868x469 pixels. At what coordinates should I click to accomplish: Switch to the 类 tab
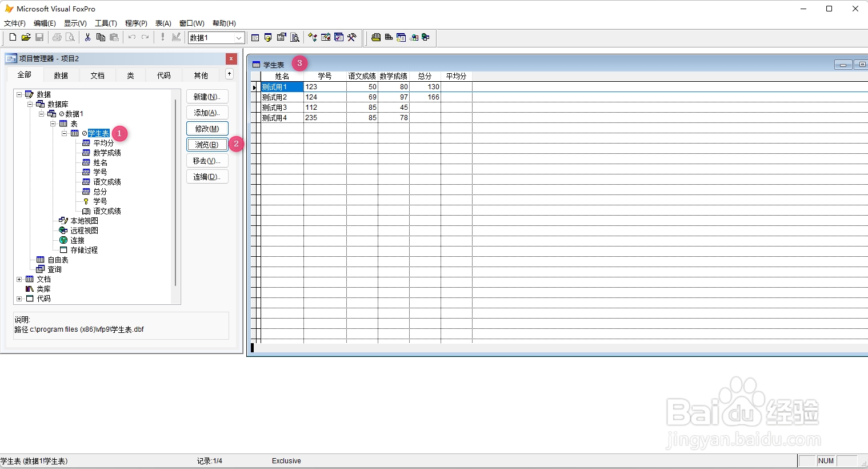click(130, 75)
